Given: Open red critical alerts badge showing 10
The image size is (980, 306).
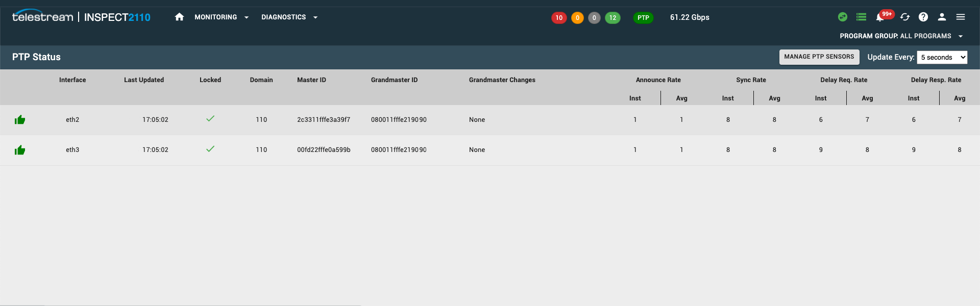Looking at the screenshot, I should click(x=559, y=18).
